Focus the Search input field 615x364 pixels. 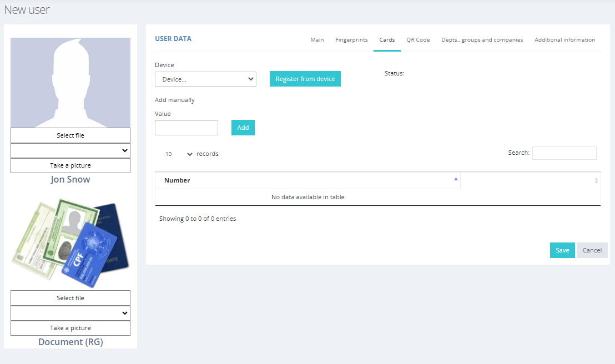564,153
